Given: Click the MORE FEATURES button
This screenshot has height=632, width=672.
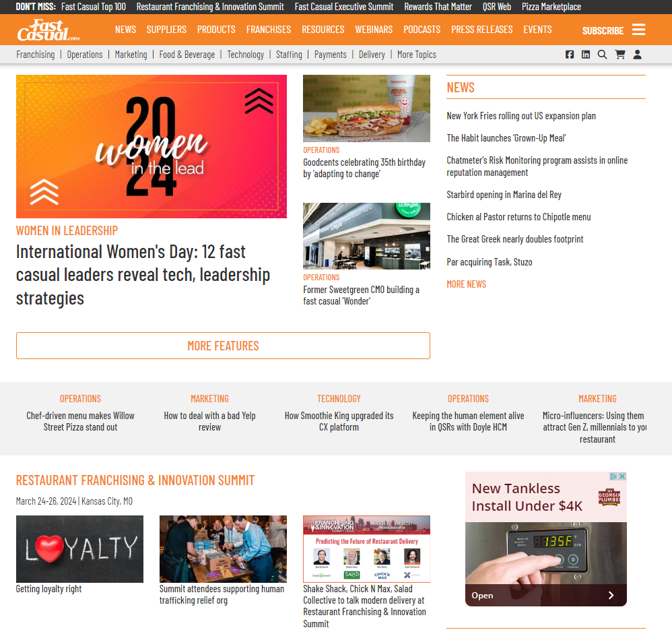Looking at the screenshot, I should pyautogui.click(x=223, y=346).
